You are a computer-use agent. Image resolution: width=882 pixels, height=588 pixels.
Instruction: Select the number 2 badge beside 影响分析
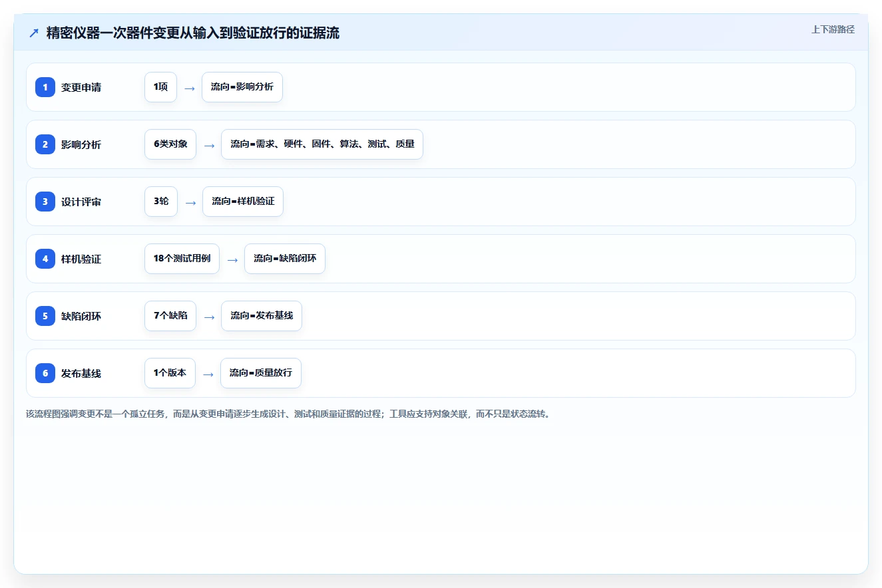[x=45, y=144]
